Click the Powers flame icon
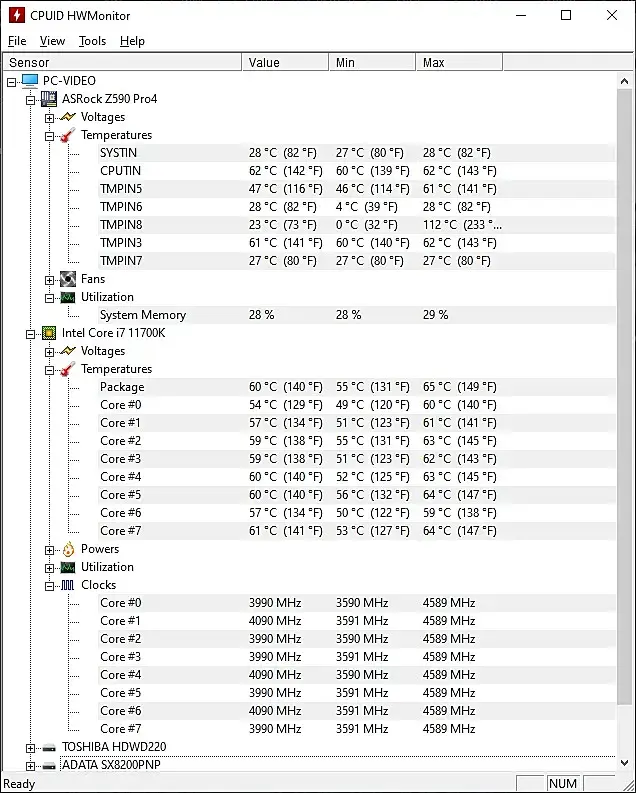 point(68,549)
